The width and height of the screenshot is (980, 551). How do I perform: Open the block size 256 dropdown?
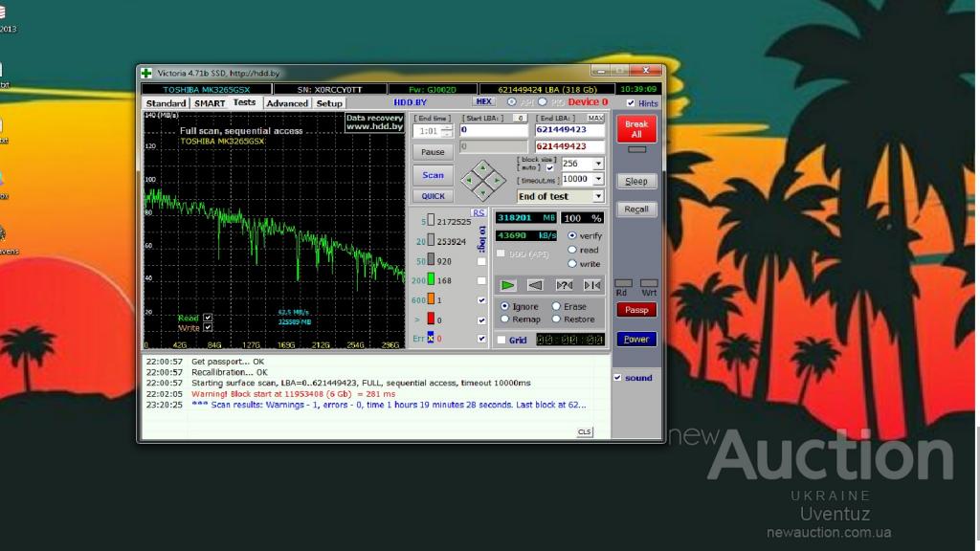pyautogui.click(x=598, y=164)
